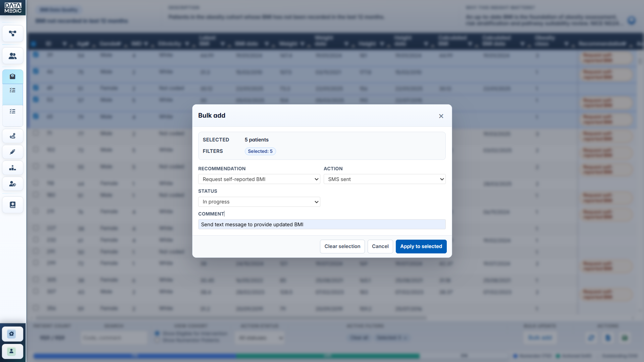Image resolution: width=644 pixels, height=362 pixels.
Task: Close the Bulk add dialog
Action: pos(441,116)
